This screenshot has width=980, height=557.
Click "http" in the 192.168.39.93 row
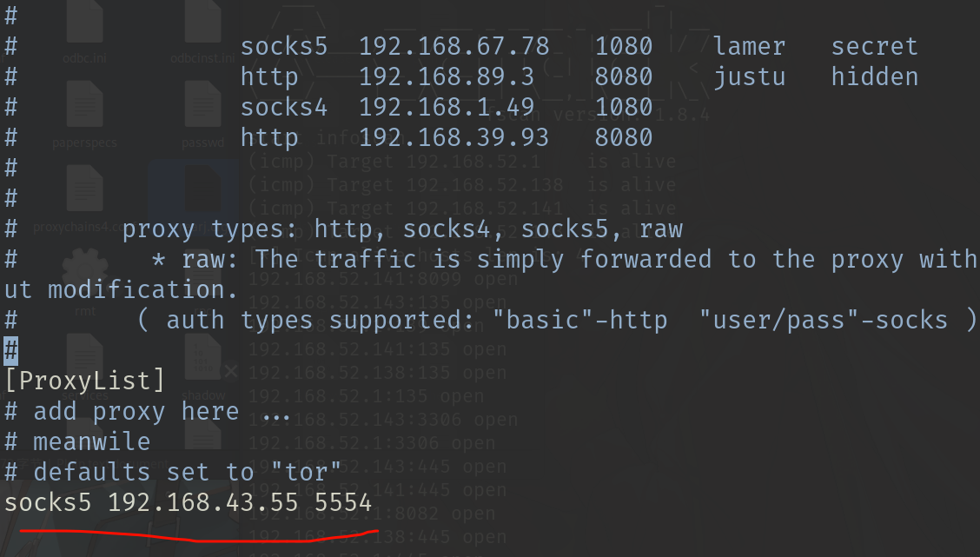click(x=269, y=139)
